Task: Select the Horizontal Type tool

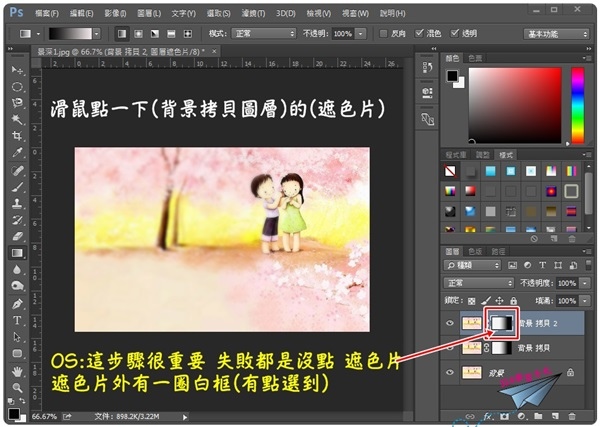Action: click(17, 320)
